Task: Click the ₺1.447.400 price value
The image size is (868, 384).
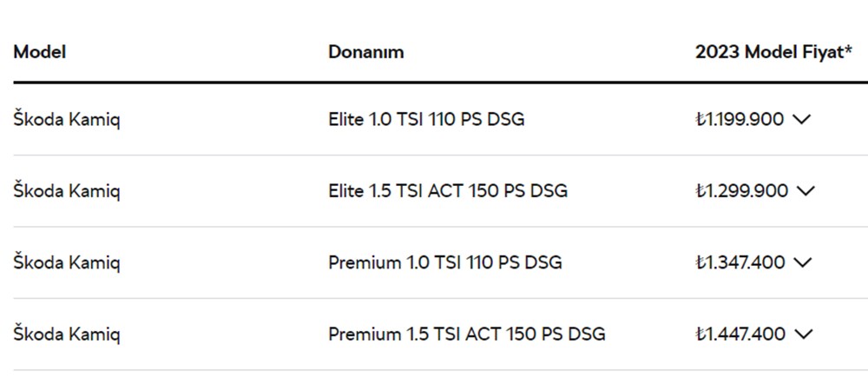Action: tap(740, 334)
